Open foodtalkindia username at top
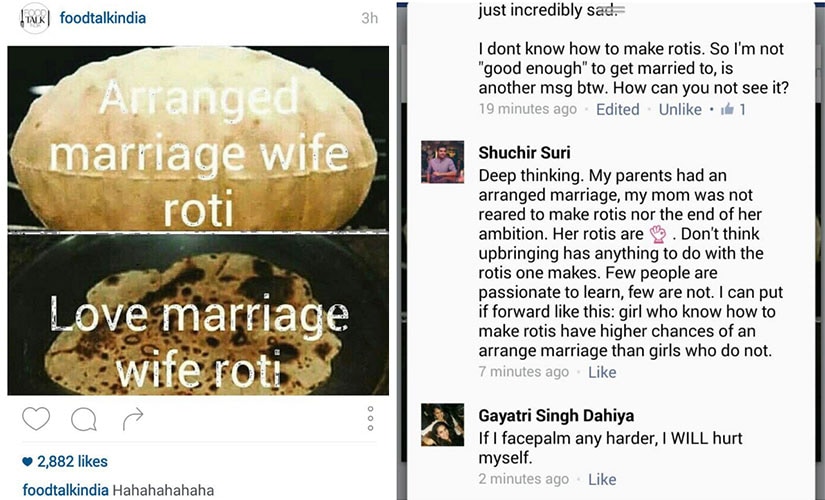The image size is (825, 500). coord(103,18)
